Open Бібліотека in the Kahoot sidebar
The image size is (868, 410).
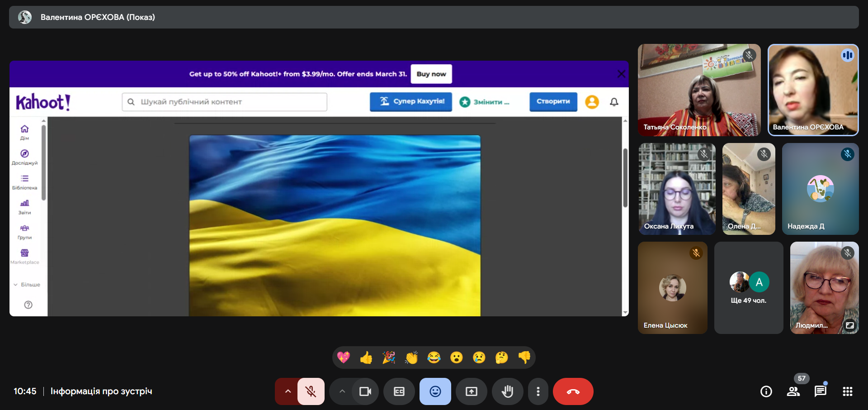tap(25, 182)
